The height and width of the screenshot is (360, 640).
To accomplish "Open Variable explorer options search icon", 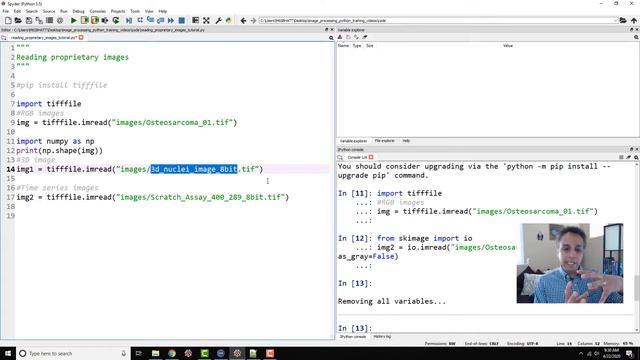I will click(x=636, y=37).
